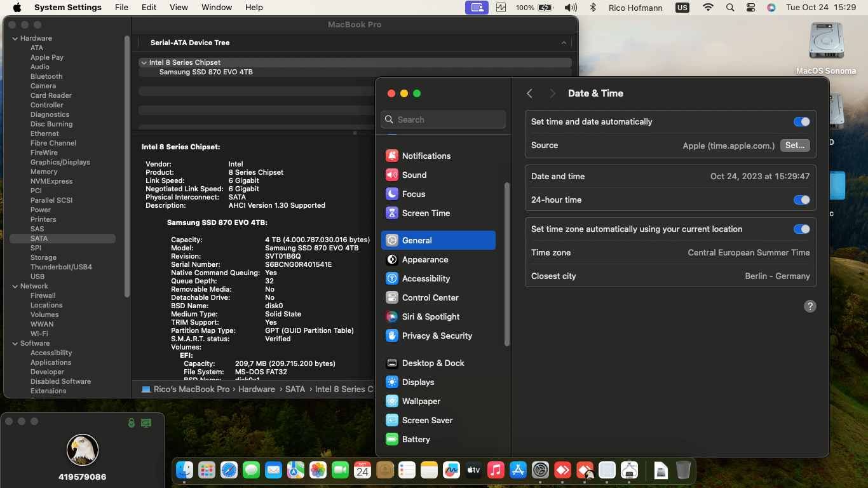The image size is (868, 488).
Task: Open the View menu
Action: pyautogui.click(x=179, y=8)
